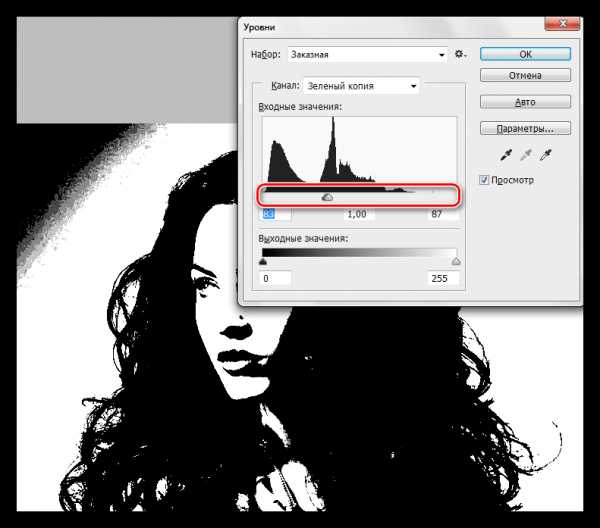Click the output field showing 255

pyautogui.click(x=443, y=278)
